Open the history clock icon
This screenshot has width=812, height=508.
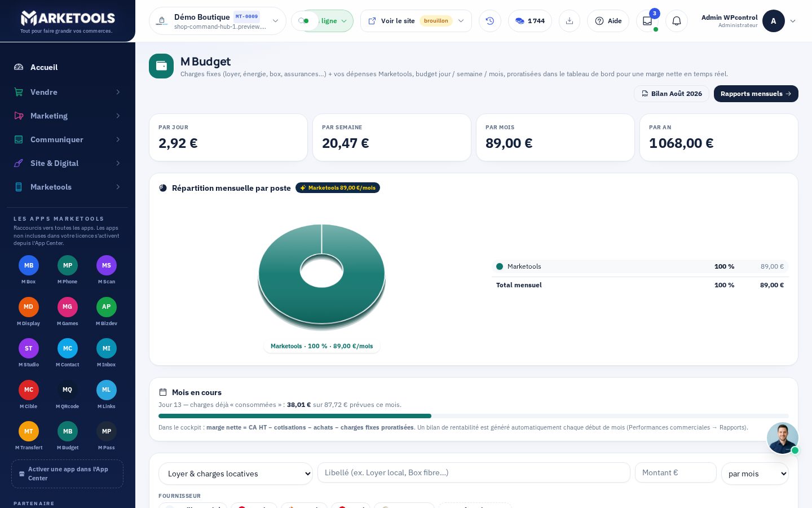[x=490, y=21]
